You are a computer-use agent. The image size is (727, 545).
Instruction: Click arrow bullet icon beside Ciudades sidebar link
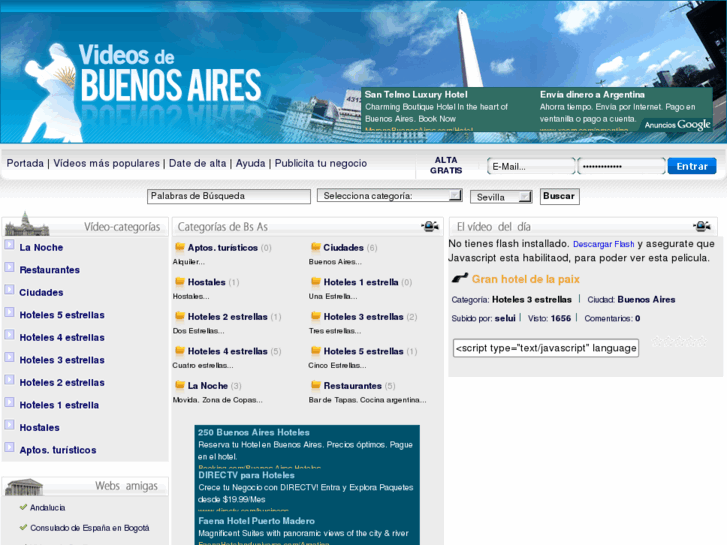click(9, 289)
